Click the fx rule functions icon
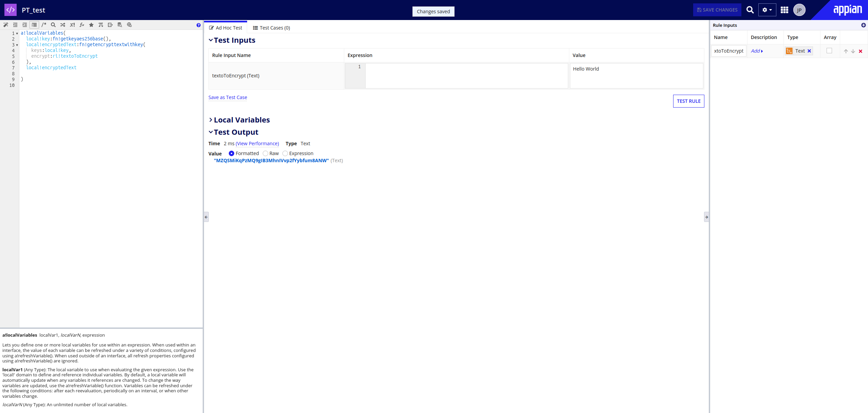The width and height of the screenshot is (868, 413). pyautogui.click(x=82, y=25)
